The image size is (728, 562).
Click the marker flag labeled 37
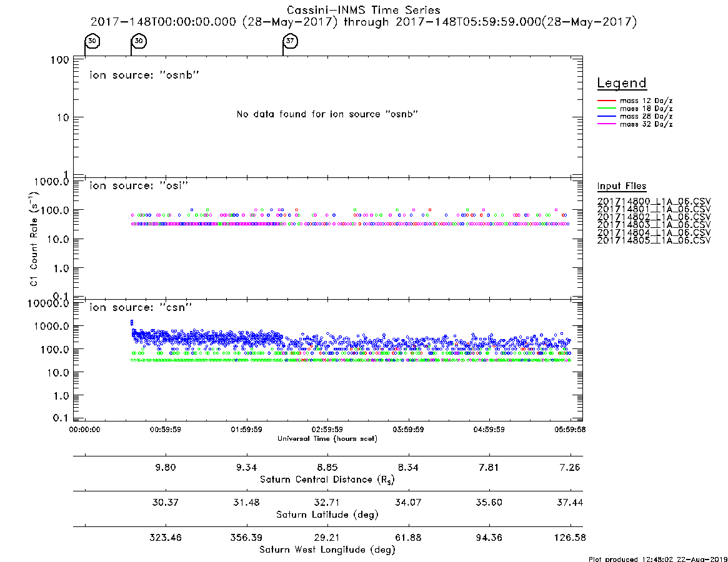click(290, 41)
